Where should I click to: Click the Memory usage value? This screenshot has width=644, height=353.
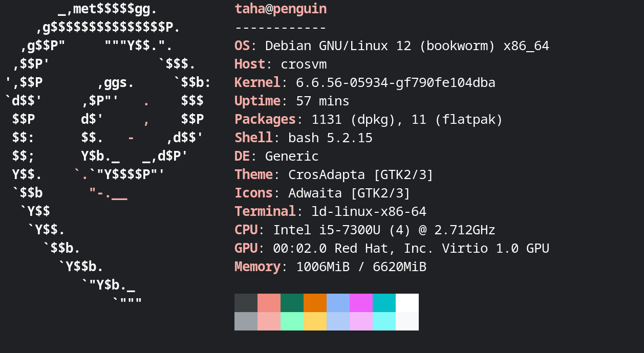(361, 267)
